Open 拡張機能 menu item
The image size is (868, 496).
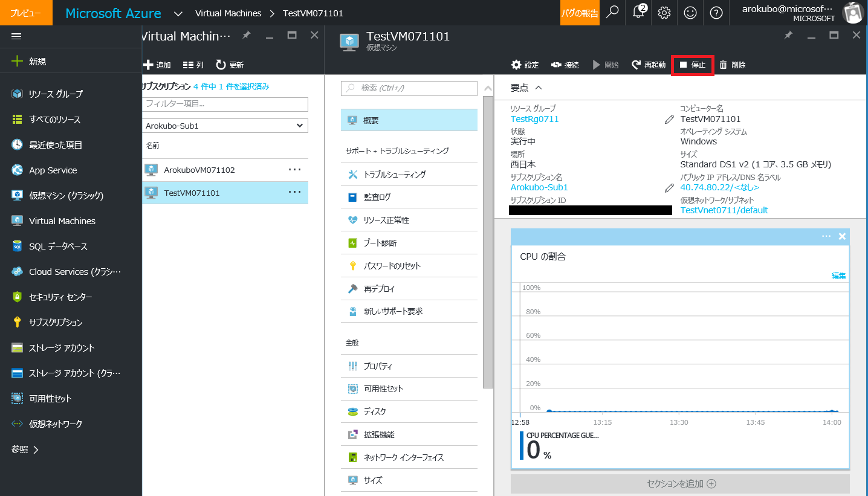click(x=409, y=434)
